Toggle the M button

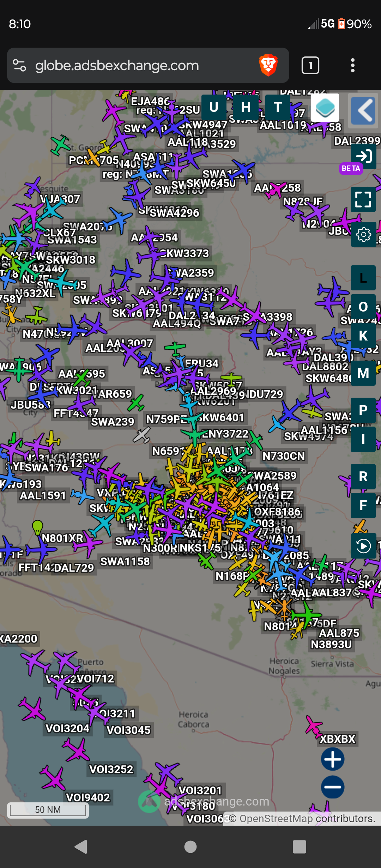point(363,373)
